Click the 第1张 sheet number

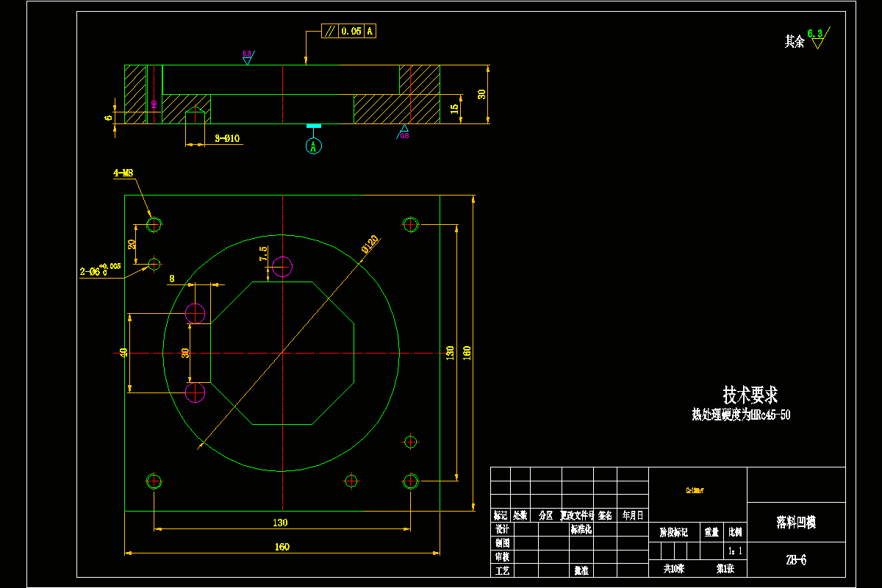click(725, 569)
